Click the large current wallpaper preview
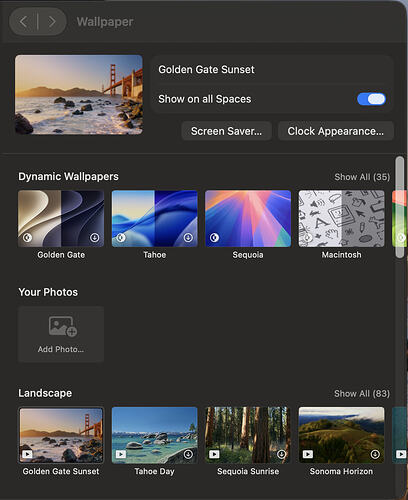This screenshot has height=500, width=408. pyautogui.click(x=79, y=95)
